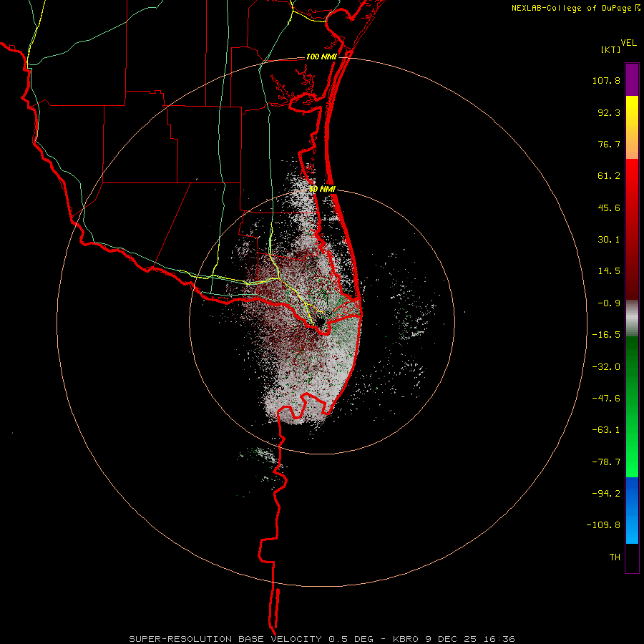Click the -109.8 legend value
The height and width of the screenshot is (644, 644).
(603, 525)
